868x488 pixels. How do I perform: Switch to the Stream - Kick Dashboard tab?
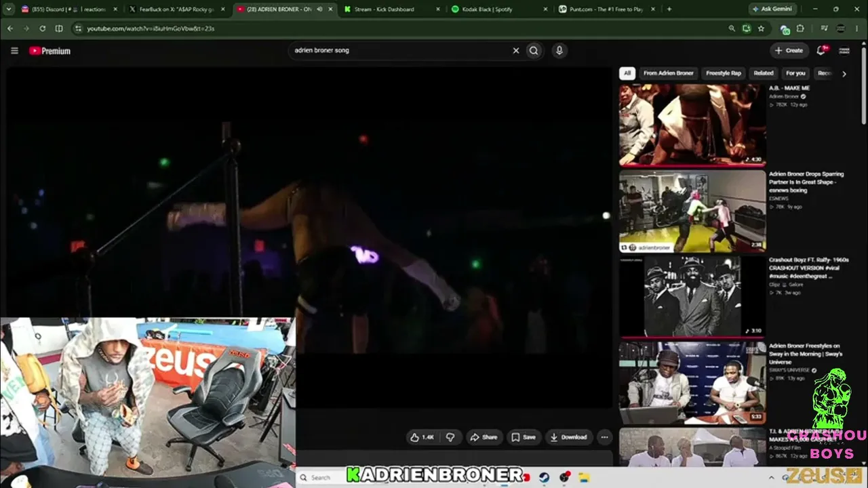coord(393,9)
